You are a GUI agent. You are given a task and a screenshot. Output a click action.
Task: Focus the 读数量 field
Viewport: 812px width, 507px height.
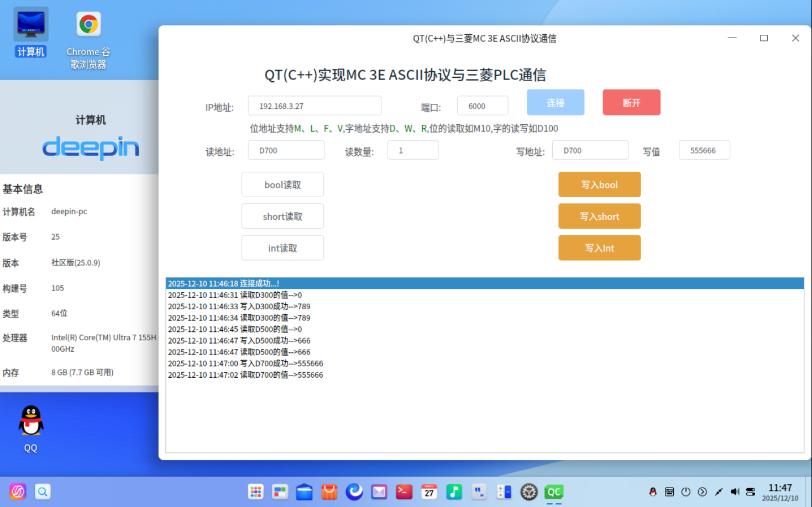pos(413,150)
